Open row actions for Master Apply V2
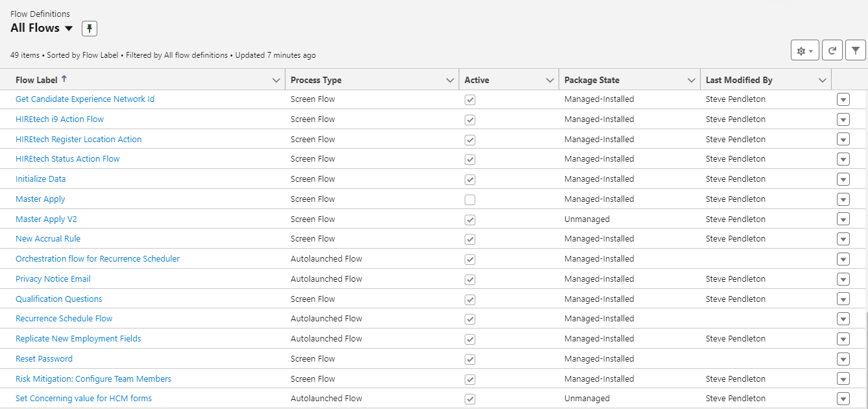 click(843, 219)
